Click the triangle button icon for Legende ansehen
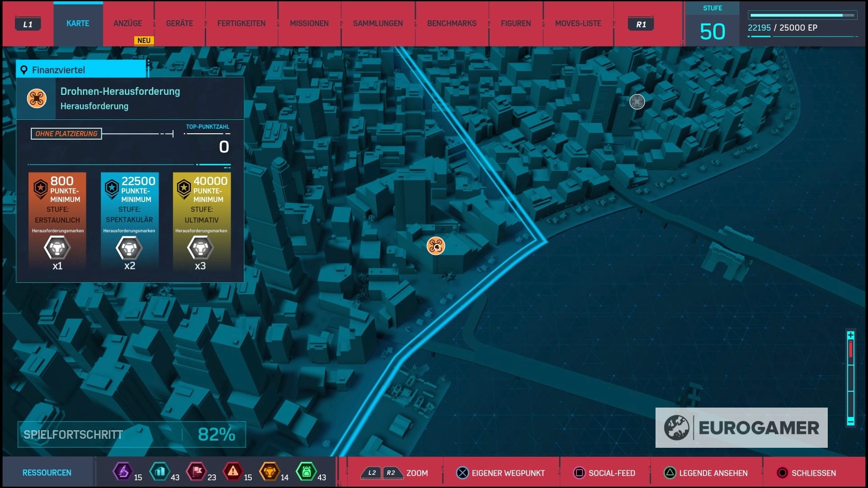Screen dimensions: 868x488 [x=670, y=473]
